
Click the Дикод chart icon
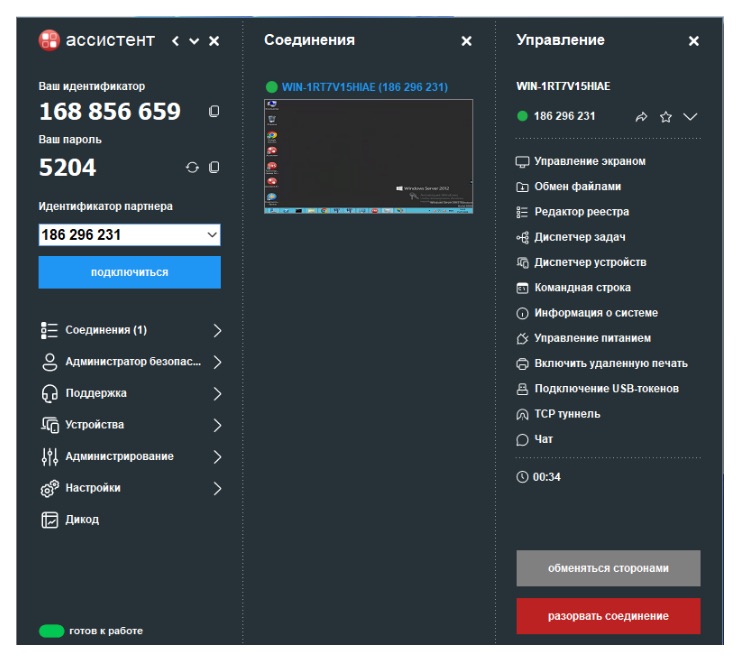click(x=49, y=520)
